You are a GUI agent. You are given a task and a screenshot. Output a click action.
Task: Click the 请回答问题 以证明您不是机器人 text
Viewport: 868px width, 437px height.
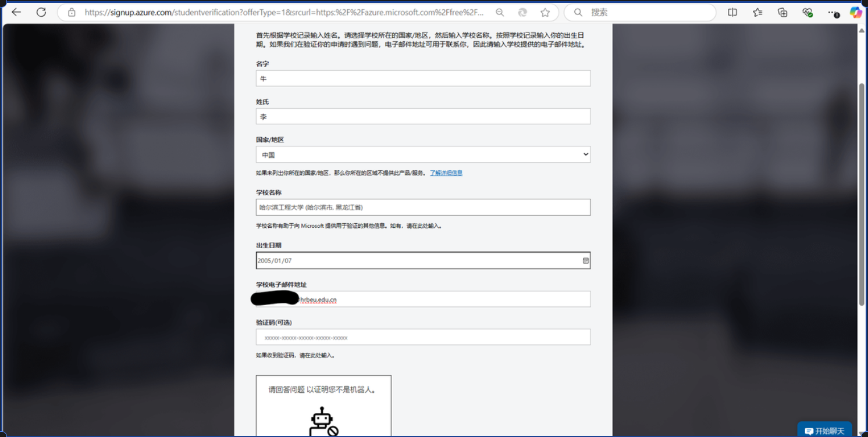point(322,390)
